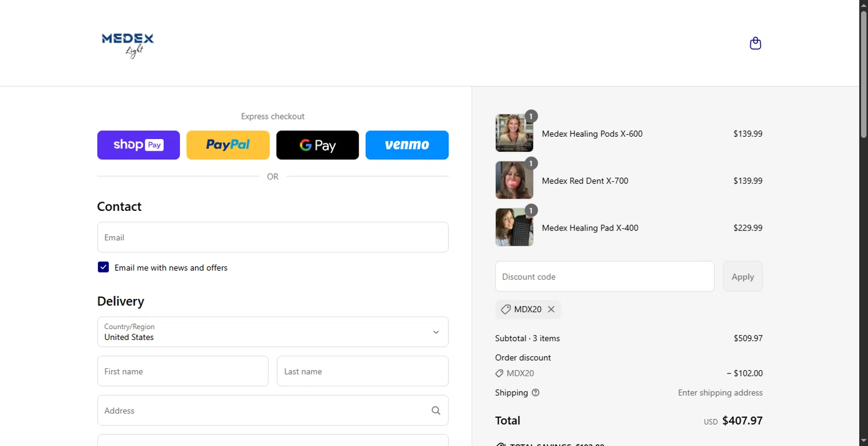
Task: Focus the Last name field
Action: point(363,371)
